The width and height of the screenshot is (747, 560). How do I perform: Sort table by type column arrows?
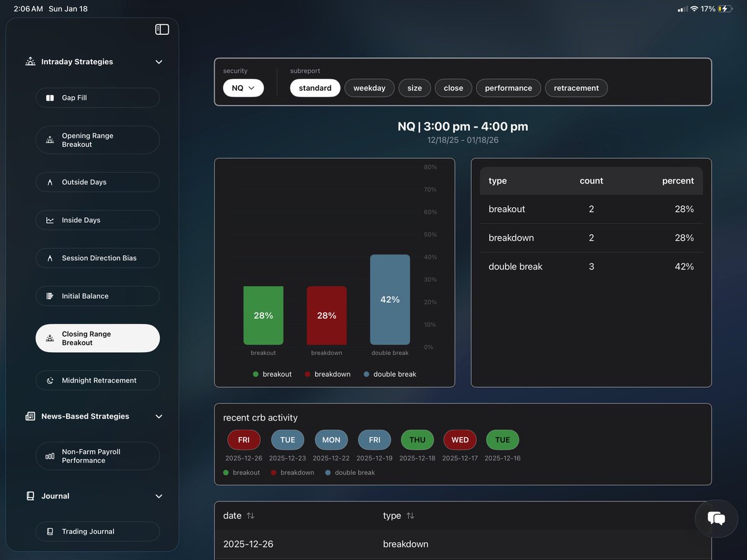410,516
